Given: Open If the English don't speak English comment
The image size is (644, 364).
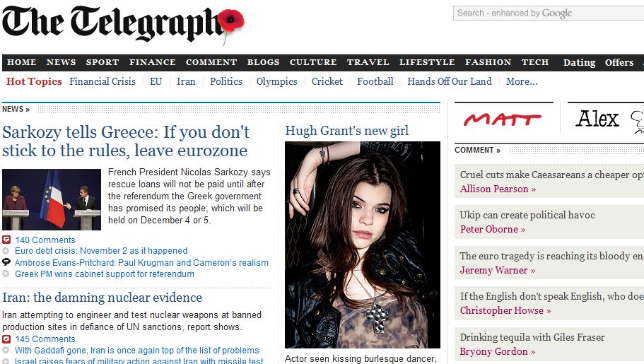Looking at the screenshot, I should (551, 297).
